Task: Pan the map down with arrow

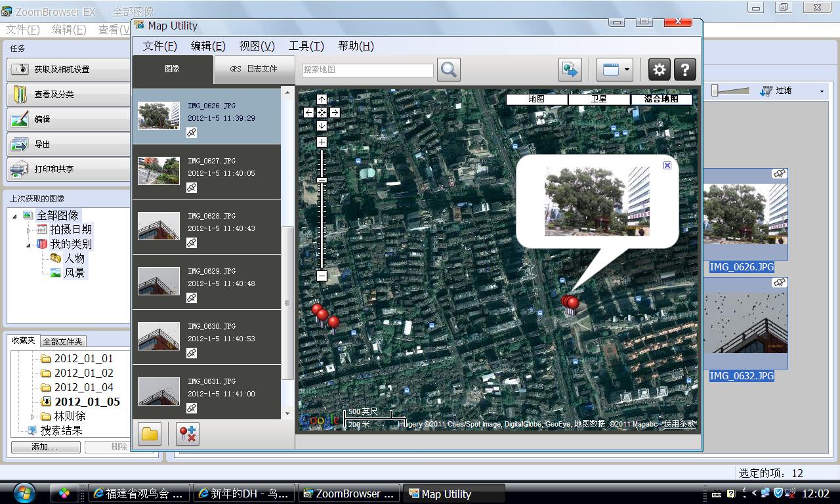Action: point(322,125)
